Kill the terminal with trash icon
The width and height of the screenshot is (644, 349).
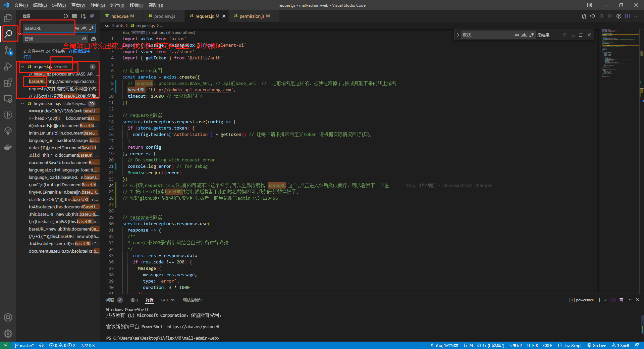tap(621, 300)
